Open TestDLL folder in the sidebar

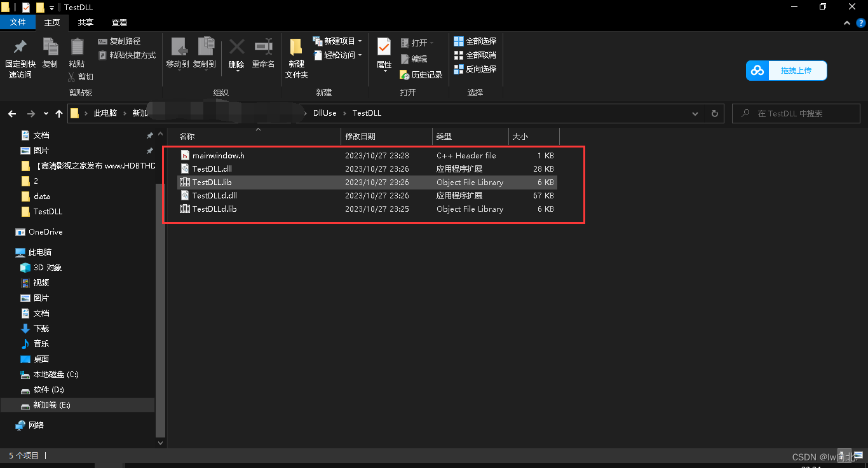[48, 212]
